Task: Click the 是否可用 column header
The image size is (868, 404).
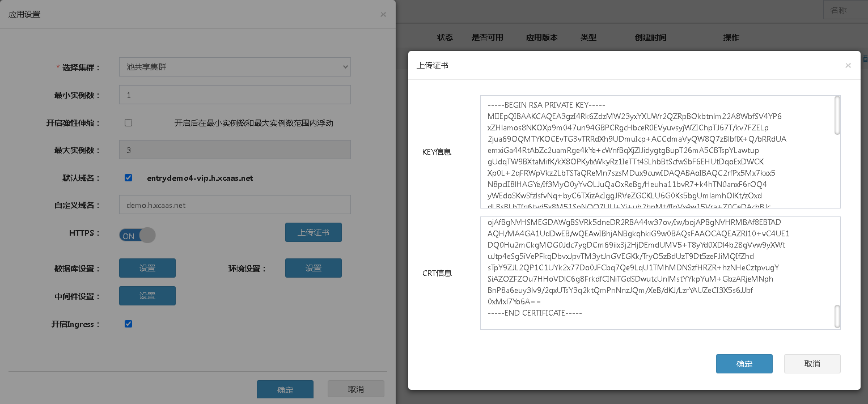Action: [488, 37]
